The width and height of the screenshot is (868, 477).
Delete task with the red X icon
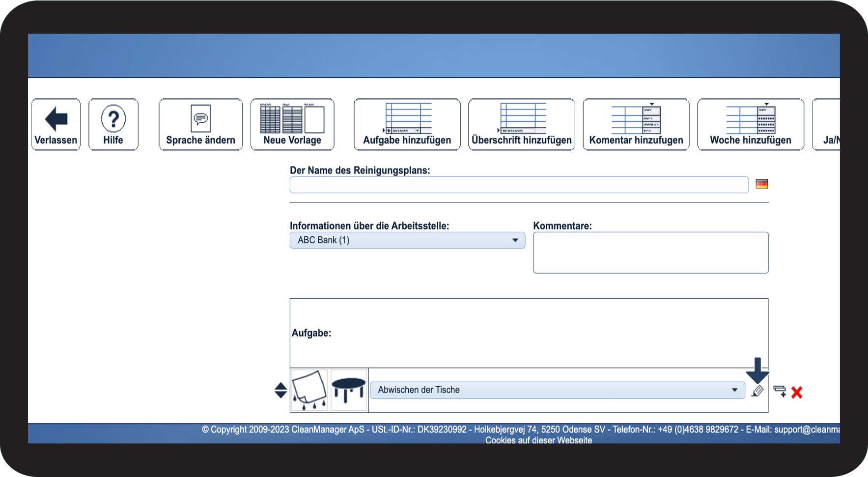click(x=797, y=392)
